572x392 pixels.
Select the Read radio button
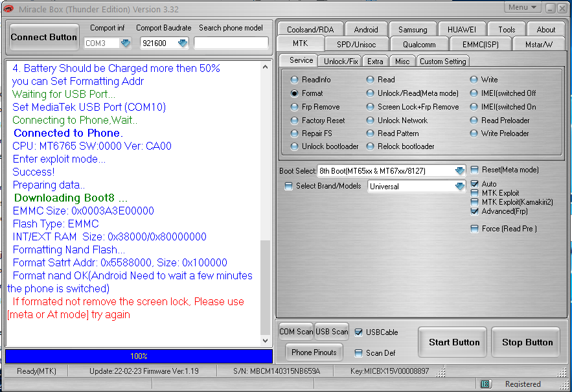point(371,80)
